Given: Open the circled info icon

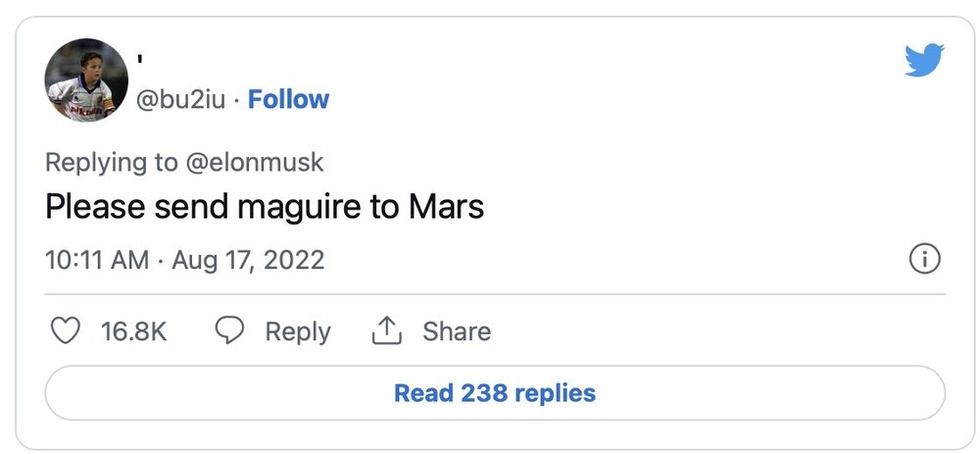Looking at the screenshot, I should click(x=924, y=259).
